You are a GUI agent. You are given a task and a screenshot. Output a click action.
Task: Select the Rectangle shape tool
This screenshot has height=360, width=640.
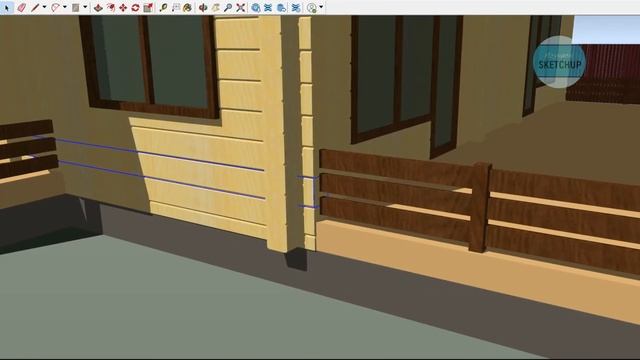(76, 7)
